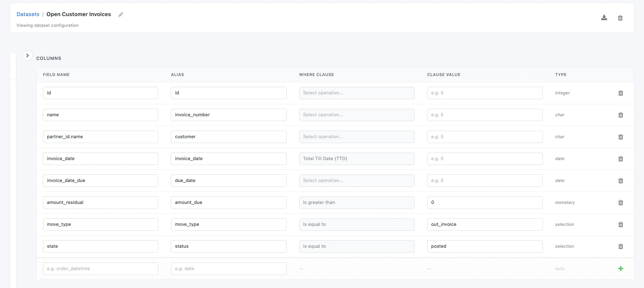Edit the status alias field
This screenshot has width=644, height=288.
[229, 246]
